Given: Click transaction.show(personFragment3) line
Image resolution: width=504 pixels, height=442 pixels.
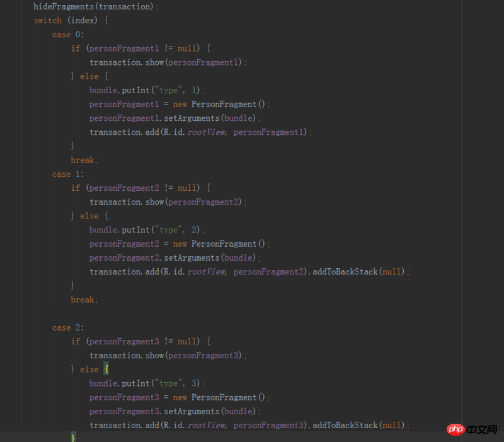Looking at the screenshot, I should click(168, 356).
